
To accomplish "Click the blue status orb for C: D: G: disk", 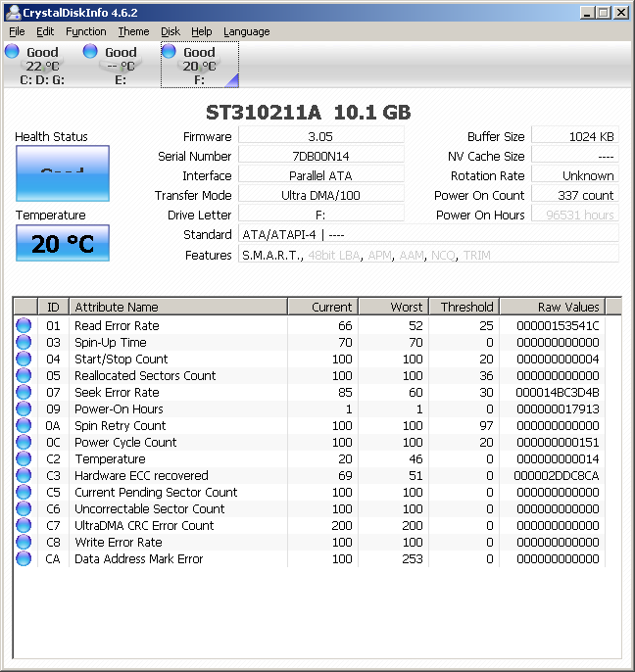I will click(12, 51).
